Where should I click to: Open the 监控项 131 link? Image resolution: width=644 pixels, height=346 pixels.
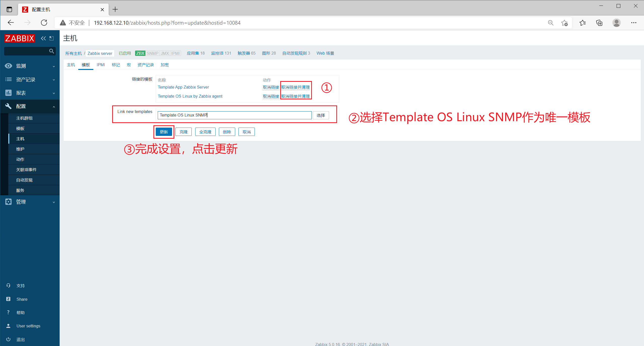pyautogui.click(x=221, y=53)
